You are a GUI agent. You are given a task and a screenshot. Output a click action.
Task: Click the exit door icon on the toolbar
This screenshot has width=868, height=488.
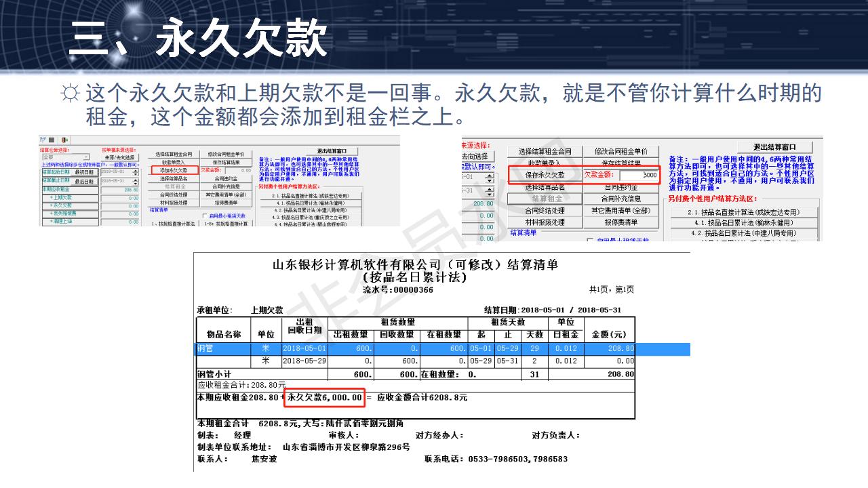pyautogui.click(x=64, y=140)
